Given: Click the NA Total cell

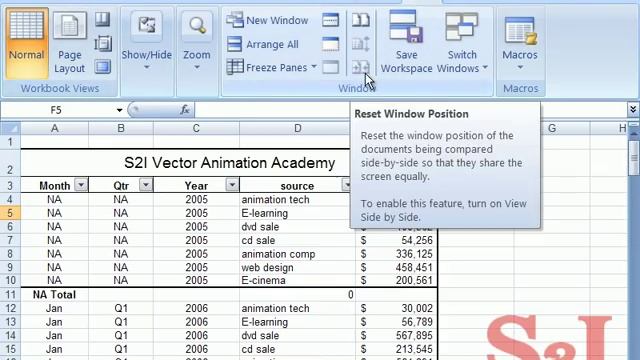Looking at the screenshot, I should pos(54,295).
